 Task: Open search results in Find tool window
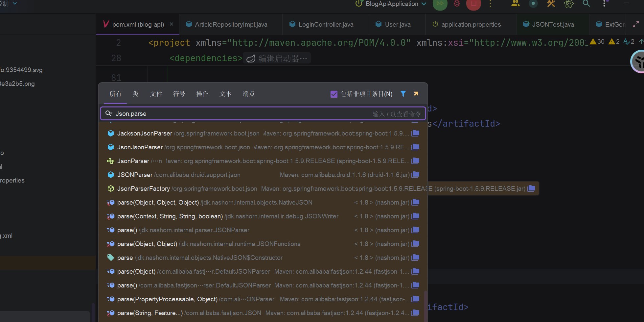[416, 94]
